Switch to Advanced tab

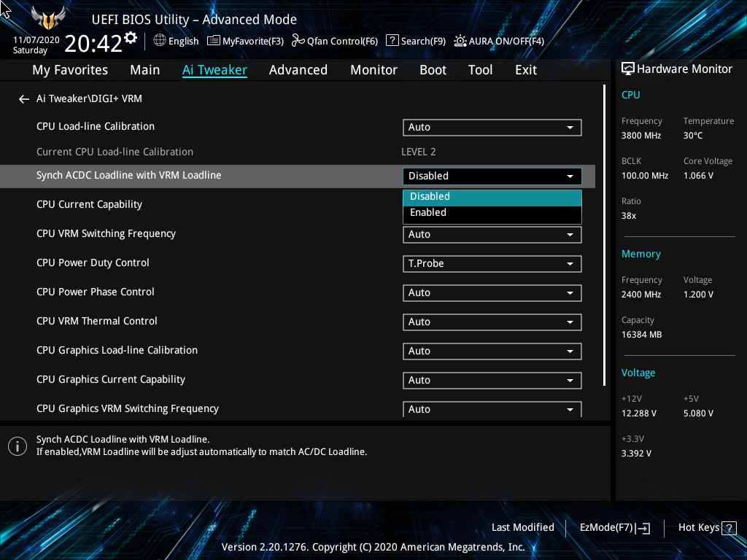point(298,70)
